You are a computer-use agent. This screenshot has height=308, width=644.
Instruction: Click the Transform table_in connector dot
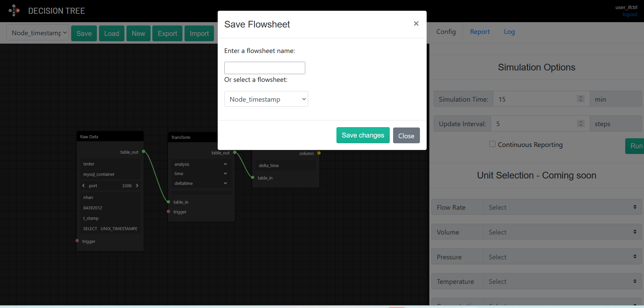pos(168,202)
